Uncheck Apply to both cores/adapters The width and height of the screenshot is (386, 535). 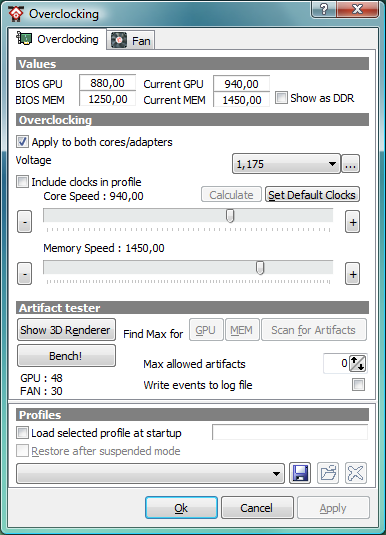click(22, 142)
